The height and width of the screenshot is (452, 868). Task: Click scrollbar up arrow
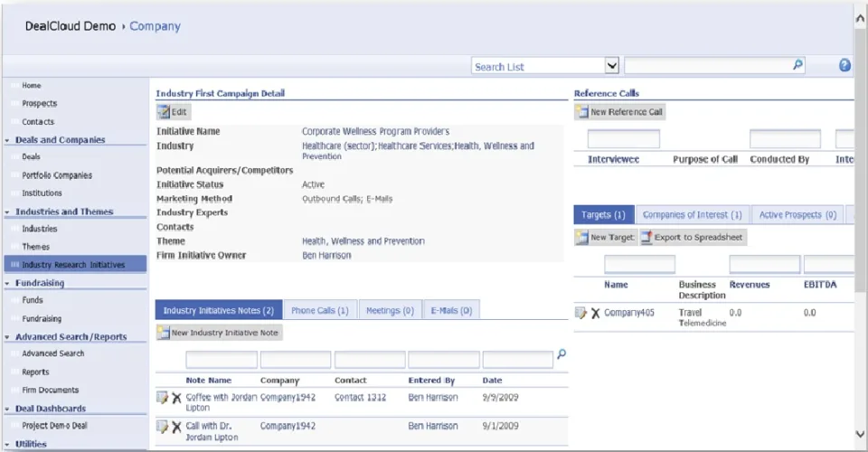[860, 18]
